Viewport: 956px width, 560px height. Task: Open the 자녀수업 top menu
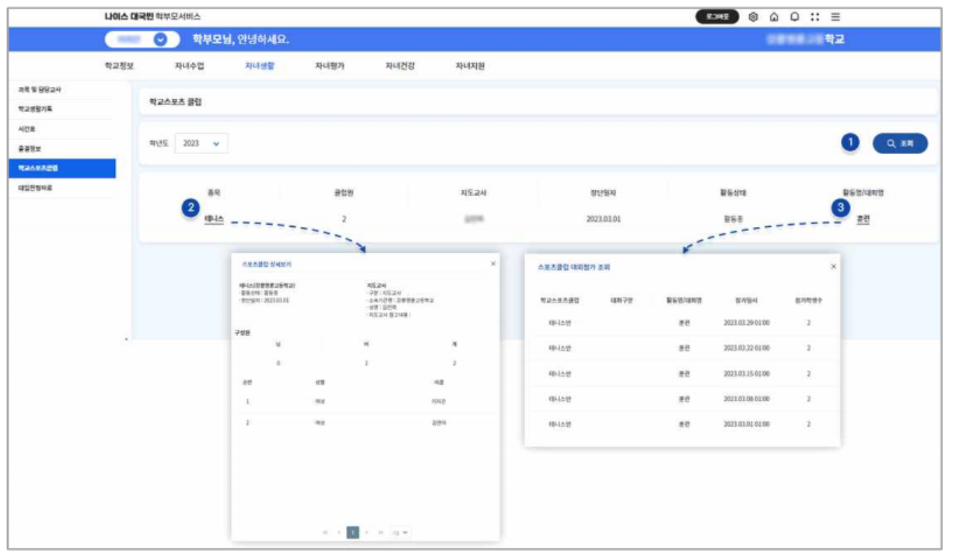189,66
